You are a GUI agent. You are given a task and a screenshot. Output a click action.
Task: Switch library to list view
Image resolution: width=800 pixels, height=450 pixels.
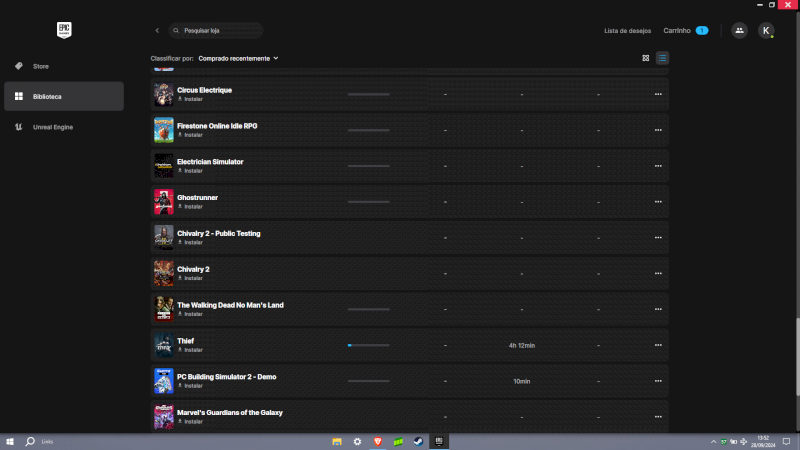(x=662, y=58)
